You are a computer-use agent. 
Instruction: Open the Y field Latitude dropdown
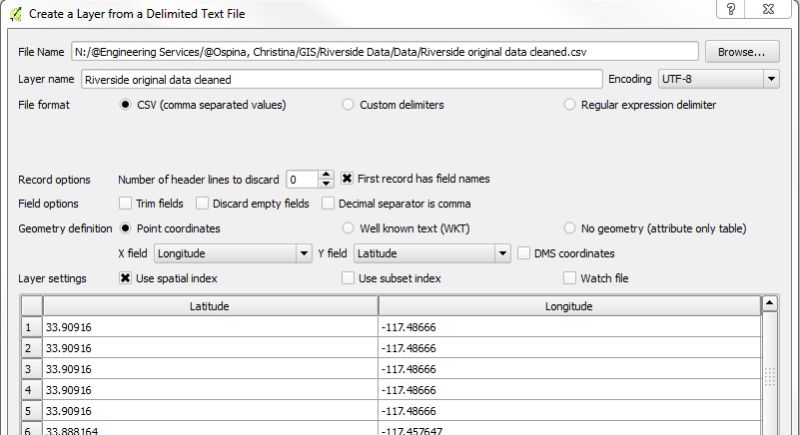pos(432,253)
